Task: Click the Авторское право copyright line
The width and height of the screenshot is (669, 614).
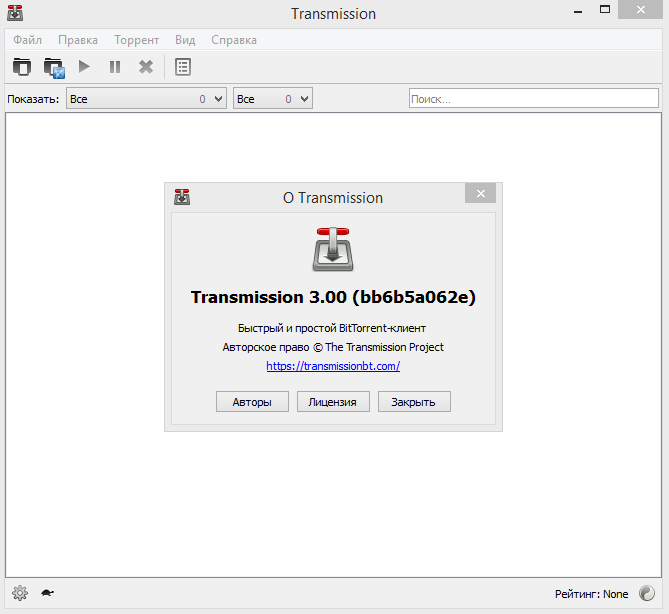Action: 333,347
